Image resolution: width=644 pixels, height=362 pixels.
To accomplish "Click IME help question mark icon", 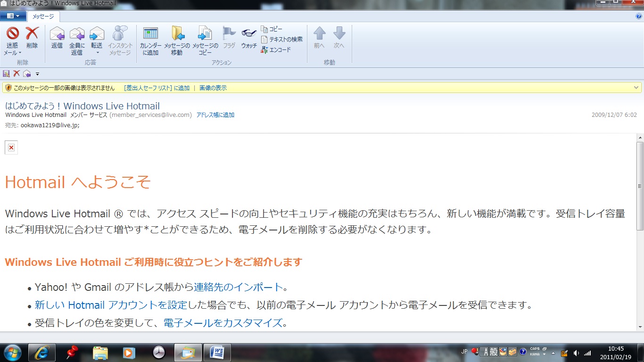I will [522, 352].
